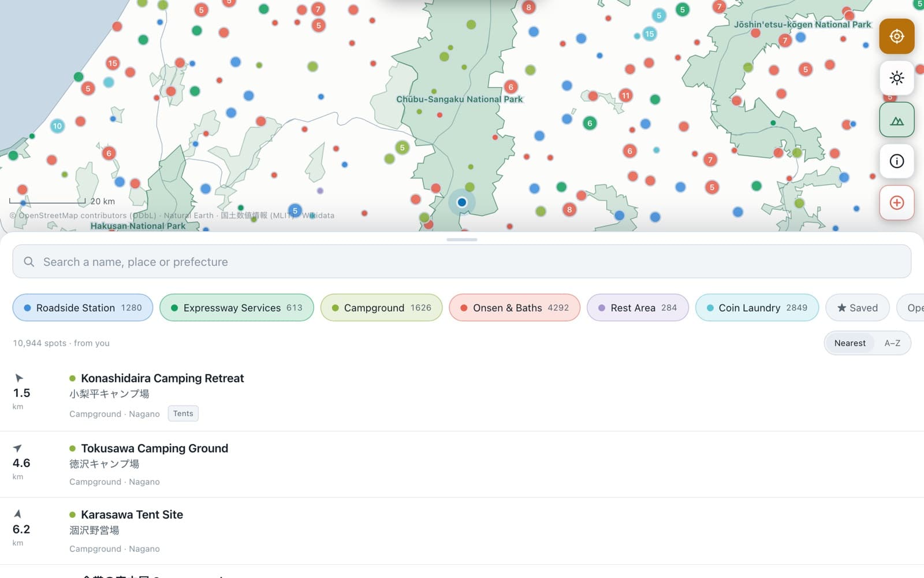The image size is (924, 578).
Task: Click the Jōshin'etsu-kōgen National Park label
Action: tap(802, 24)
